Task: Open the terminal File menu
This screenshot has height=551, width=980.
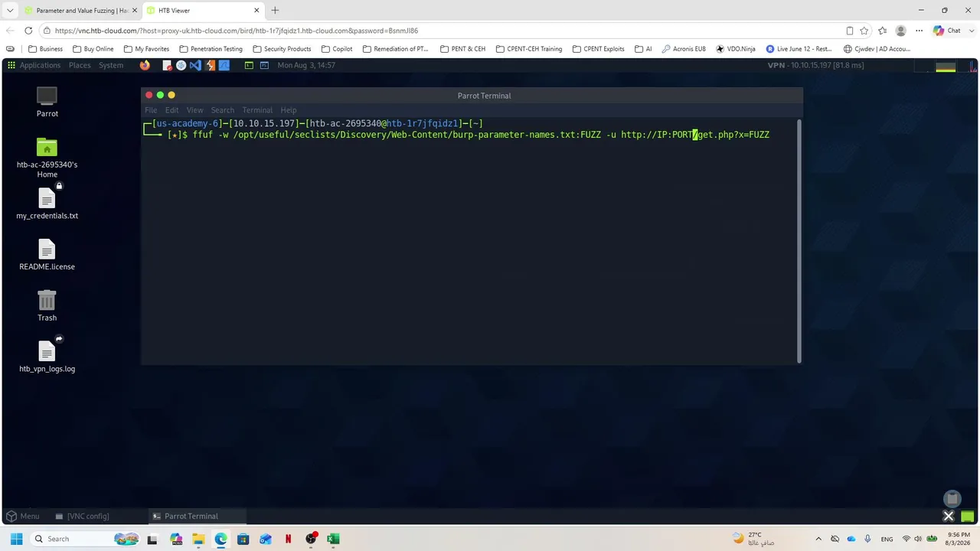Action: tap(151, 110)
